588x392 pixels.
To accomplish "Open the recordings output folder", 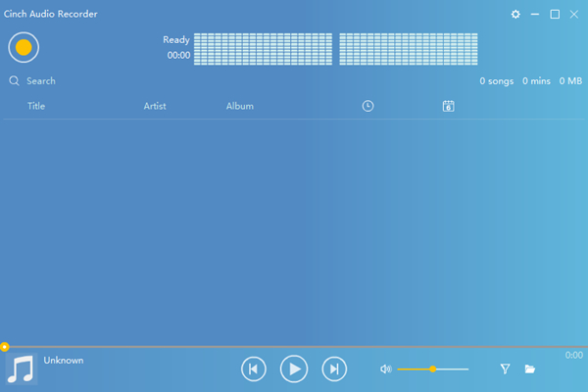I will coord(530,369).
